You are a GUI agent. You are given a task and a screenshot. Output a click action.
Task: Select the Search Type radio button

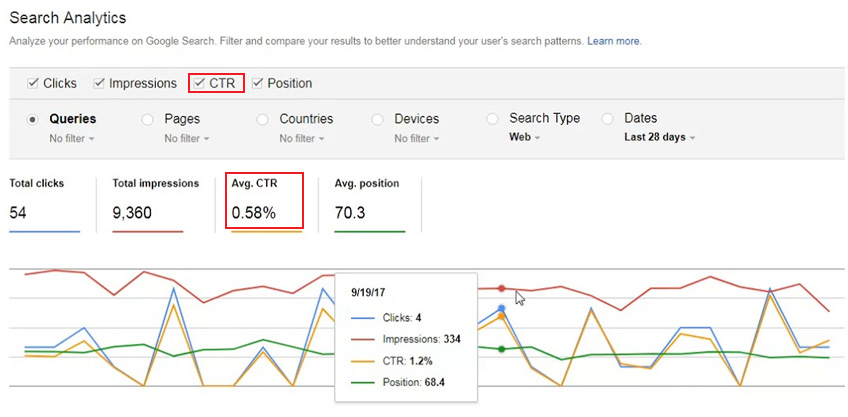[x=492, y=120]
